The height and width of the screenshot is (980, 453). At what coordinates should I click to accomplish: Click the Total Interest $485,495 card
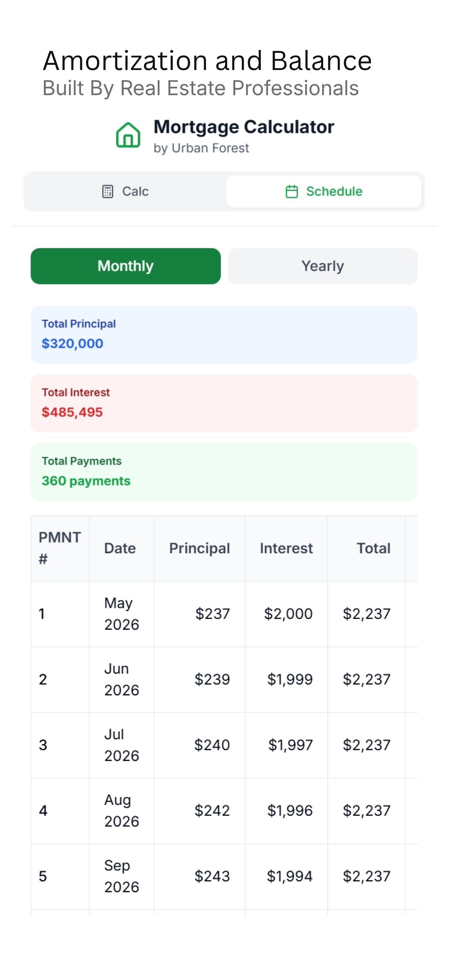click(x=224, y=403)
